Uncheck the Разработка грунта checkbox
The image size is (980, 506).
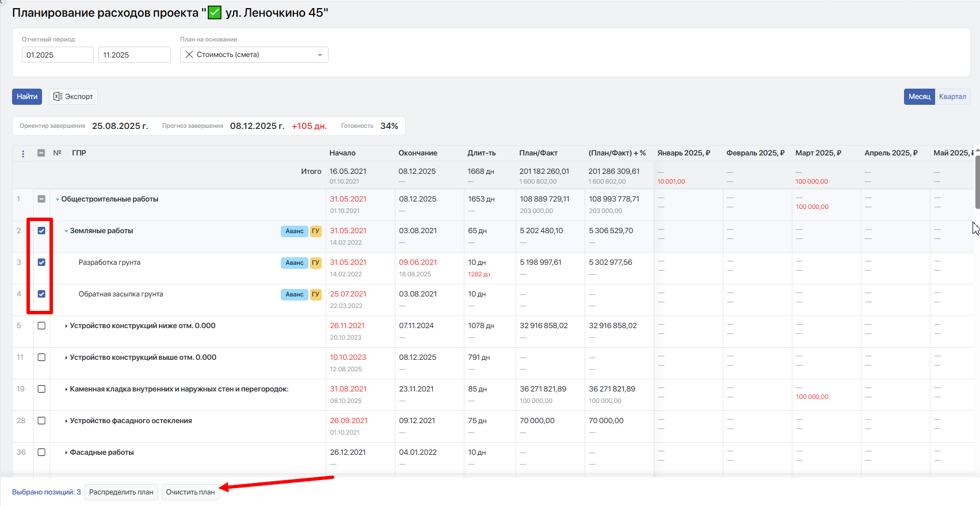pyautogui.click(x=41, y=262)
